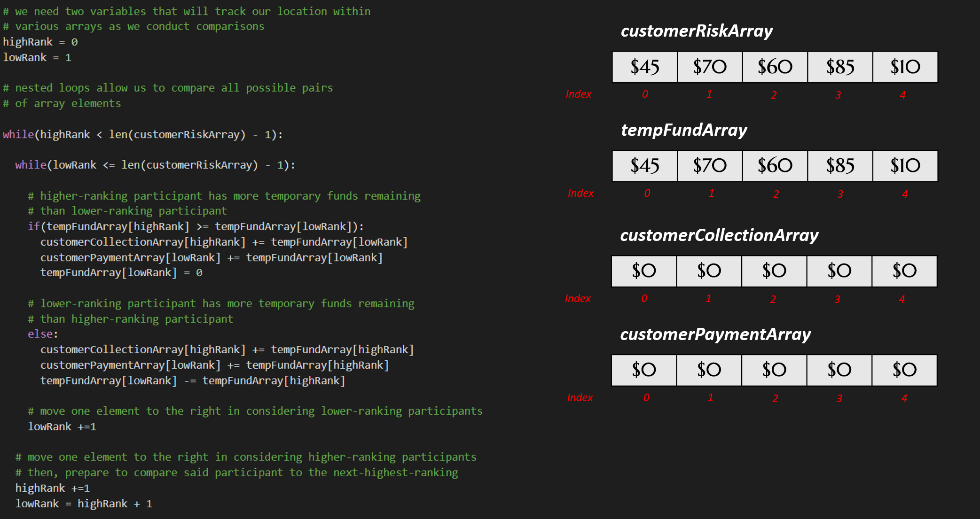The width and height of the screenshot is (980, 519).
Task: Click index 0 under customerRiskArray
Action: 644,94
